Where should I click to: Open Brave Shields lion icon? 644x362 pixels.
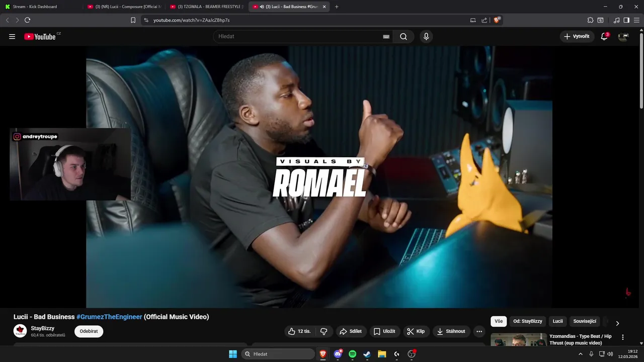click(497, 20)
